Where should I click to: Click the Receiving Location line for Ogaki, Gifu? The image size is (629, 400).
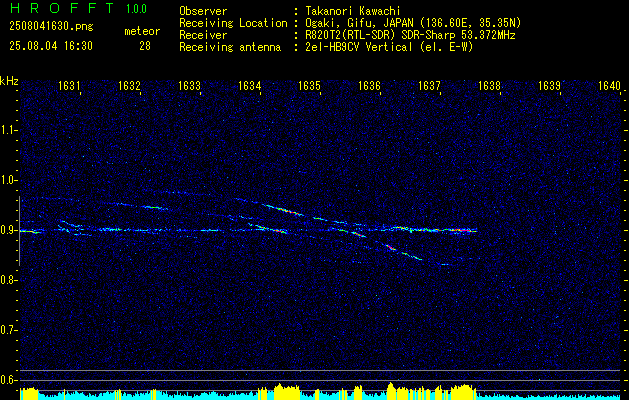pos(350,23)
